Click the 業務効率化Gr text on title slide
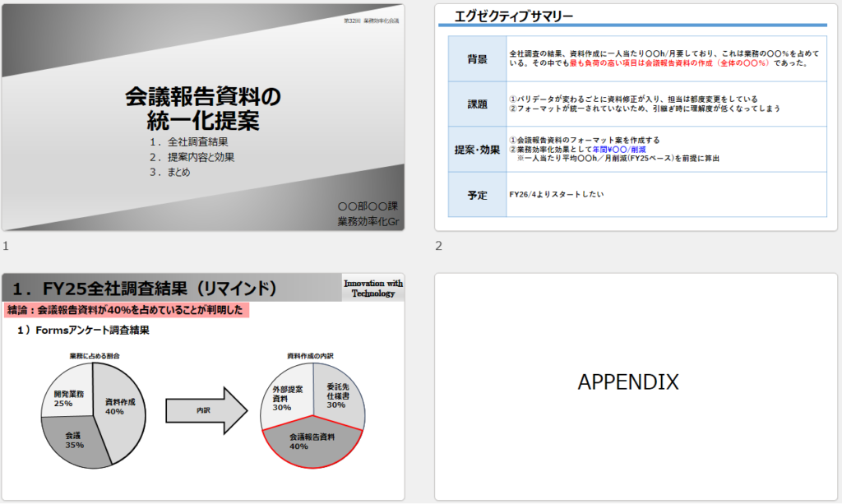The height and width of the screenshot is (504, 842). point(367,221)
